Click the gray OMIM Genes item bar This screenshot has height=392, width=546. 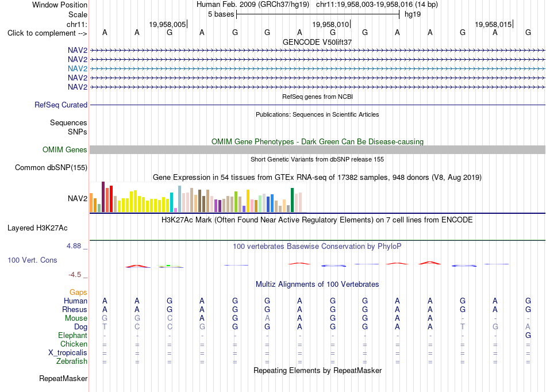(317, 149)
